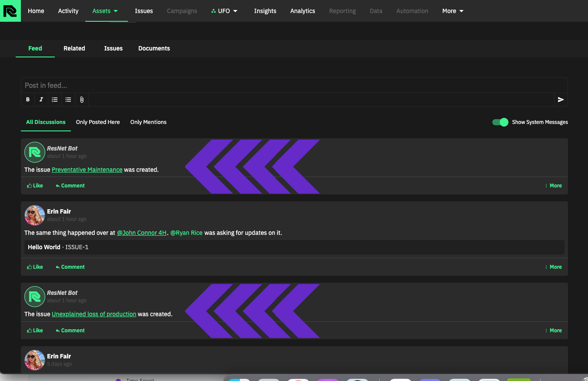This screenshot has height=381, width=588.
Task: Open More options on Preventative Maintenance post
Action: (553, 186)
